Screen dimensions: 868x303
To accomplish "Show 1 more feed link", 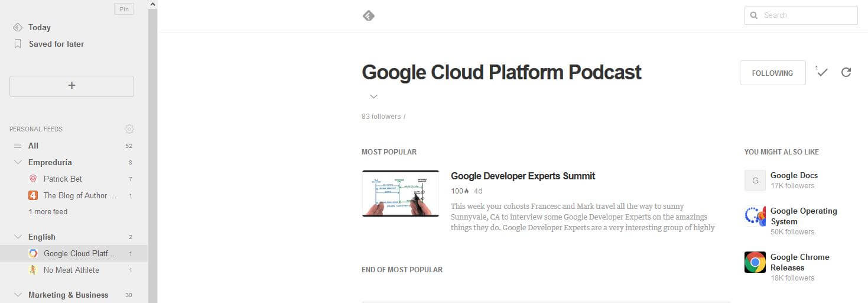I will click(48, 212).
